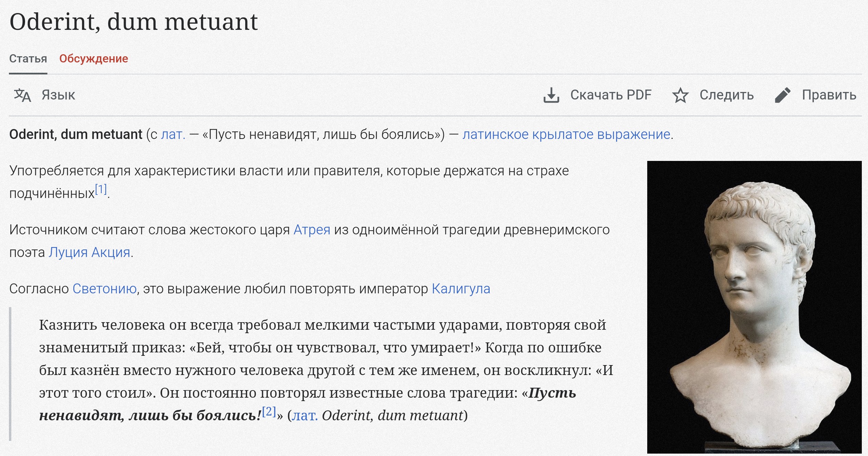Open the Статья tab
This screenshot has width=868, height=456.
click(28, 59)
